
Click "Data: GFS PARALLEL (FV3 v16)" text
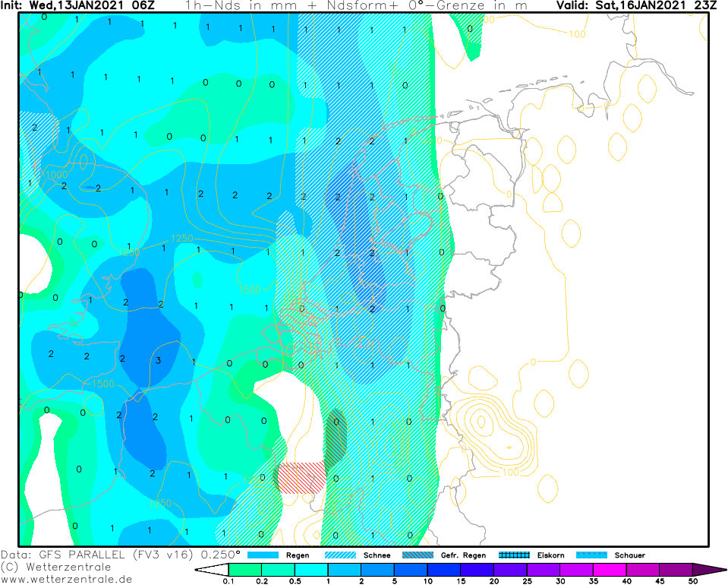[96, 555]
